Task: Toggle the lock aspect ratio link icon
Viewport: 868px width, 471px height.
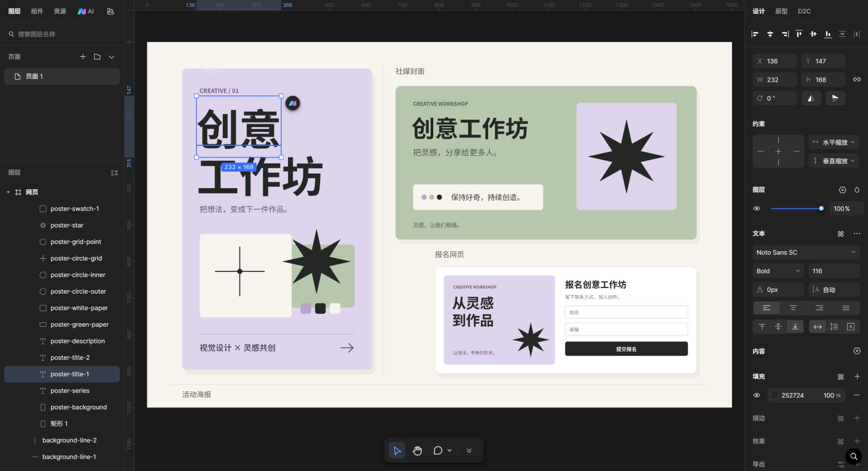Action: [x=857, y=80]
